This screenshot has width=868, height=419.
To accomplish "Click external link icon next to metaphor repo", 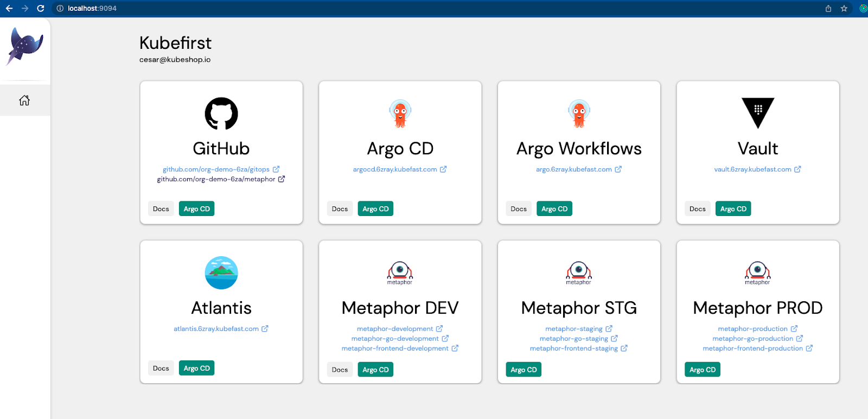I will click(x=282, y=179).
